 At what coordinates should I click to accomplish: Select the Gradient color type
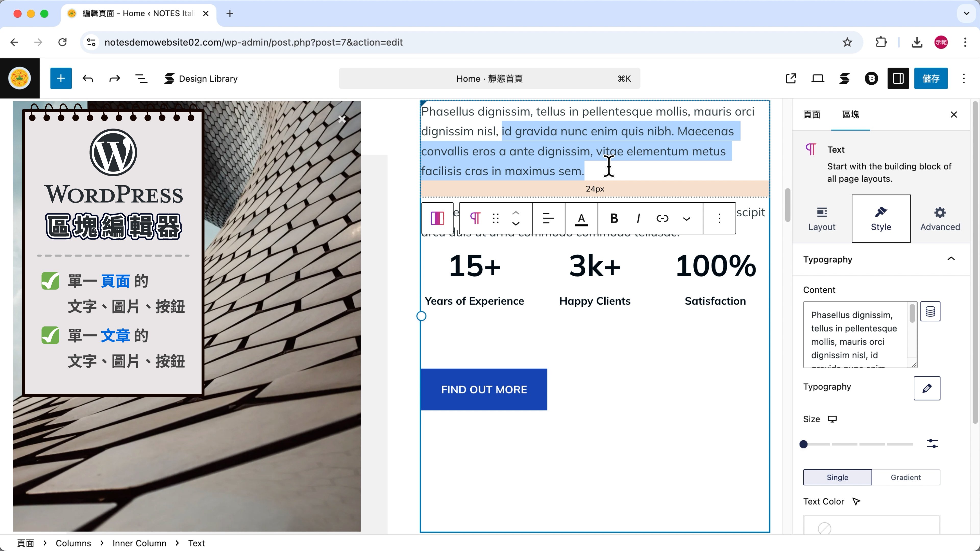(x=905, y=477)
